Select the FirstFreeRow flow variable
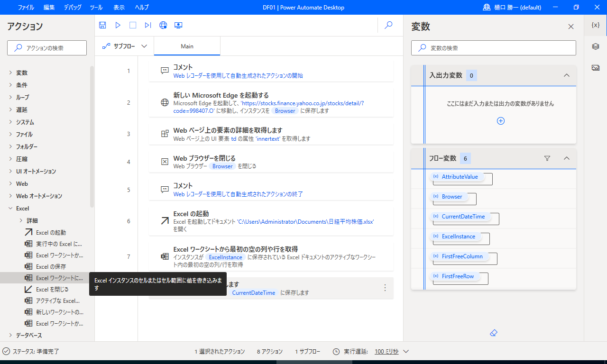This screenshot has width=607, height=364. tap(455, 276)
